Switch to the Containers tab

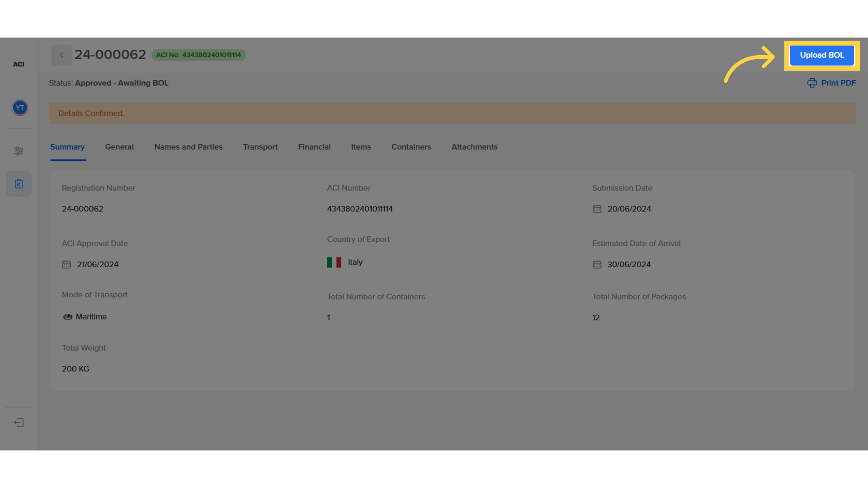coord(411,147)
